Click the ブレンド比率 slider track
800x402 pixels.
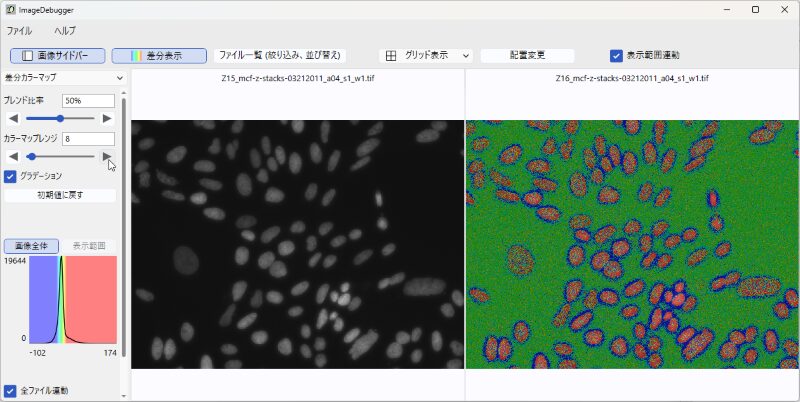[60, 118]
